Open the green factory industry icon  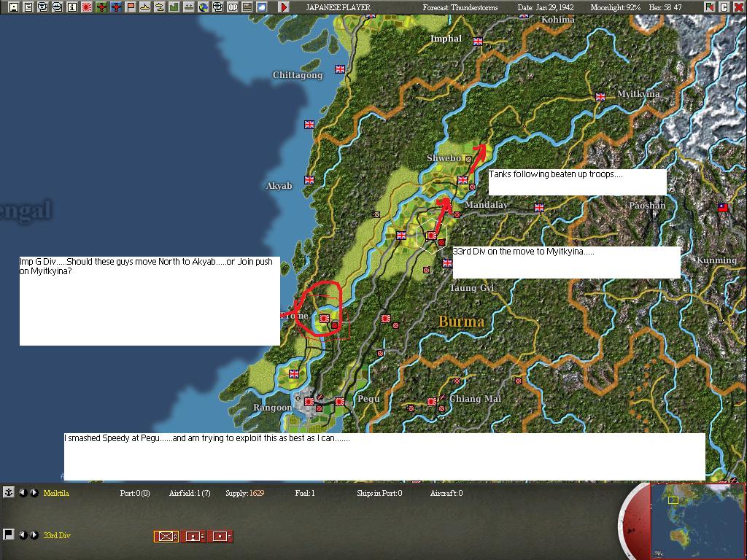pos(174,7)
